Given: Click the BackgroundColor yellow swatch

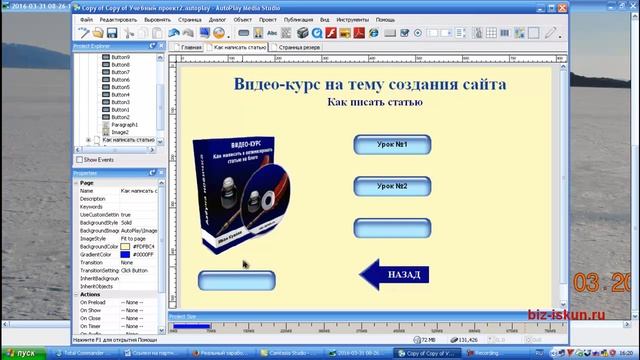Looking at the screenshot, I should coord(125,247).
